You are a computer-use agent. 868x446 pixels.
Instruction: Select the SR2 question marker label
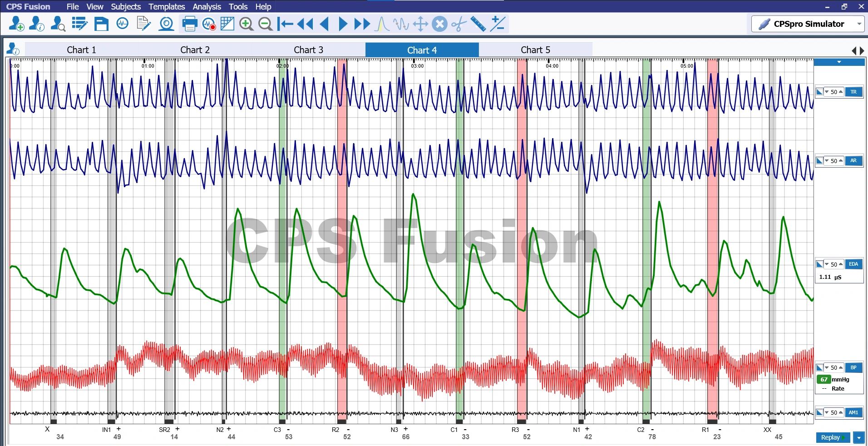[164, 430]
